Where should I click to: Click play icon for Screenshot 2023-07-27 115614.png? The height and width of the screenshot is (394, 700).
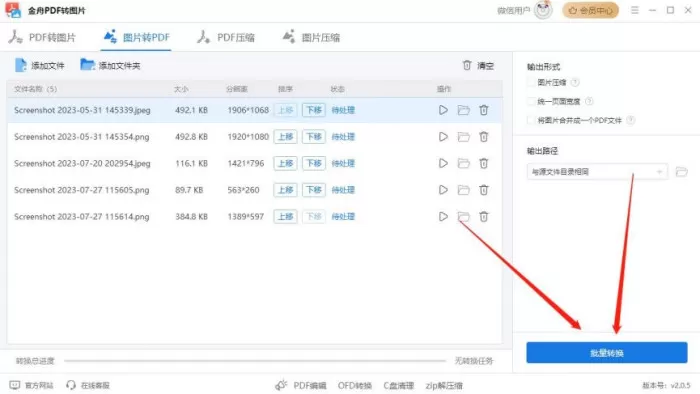coord(443,216)
